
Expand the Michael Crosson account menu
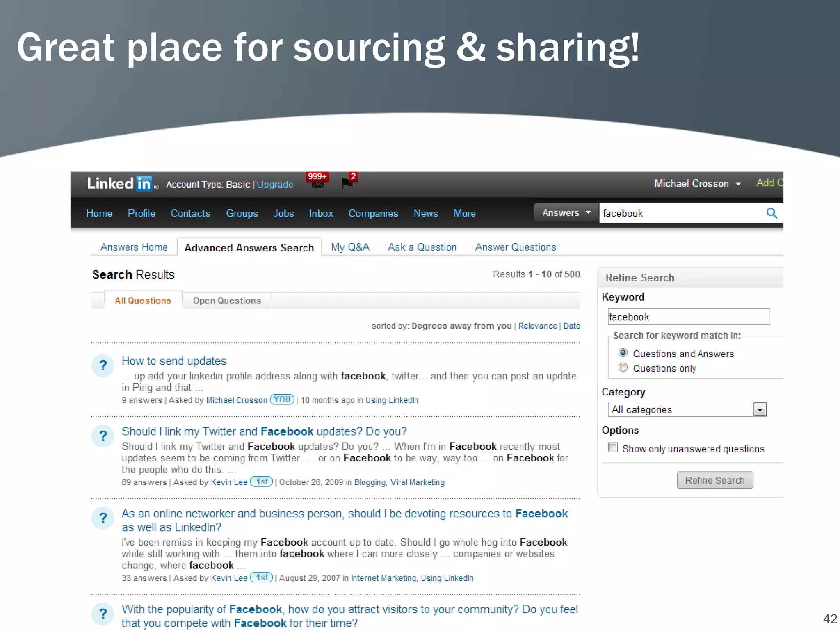[697, 183]
